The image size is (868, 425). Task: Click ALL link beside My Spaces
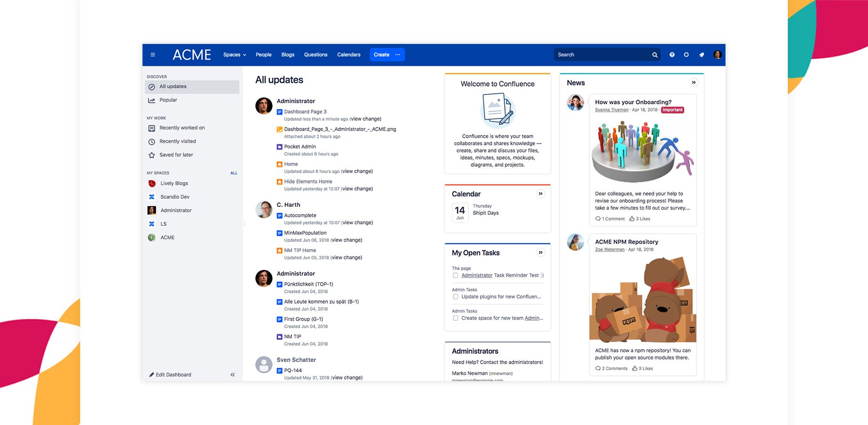[234, 173]
